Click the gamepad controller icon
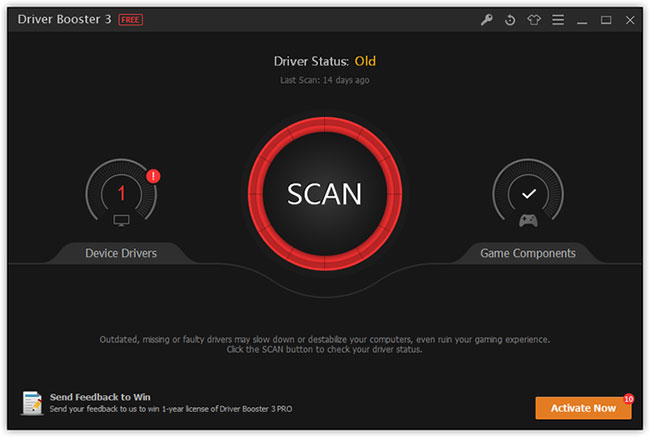The width and height of the screenshot is (650, 437). pos(529,221)
